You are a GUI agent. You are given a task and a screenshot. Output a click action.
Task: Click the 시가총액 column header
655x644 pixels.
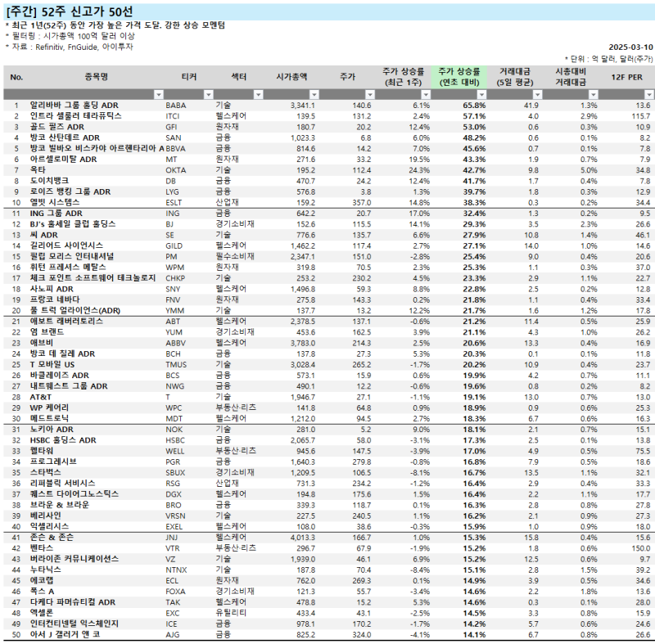coord(291,77)
